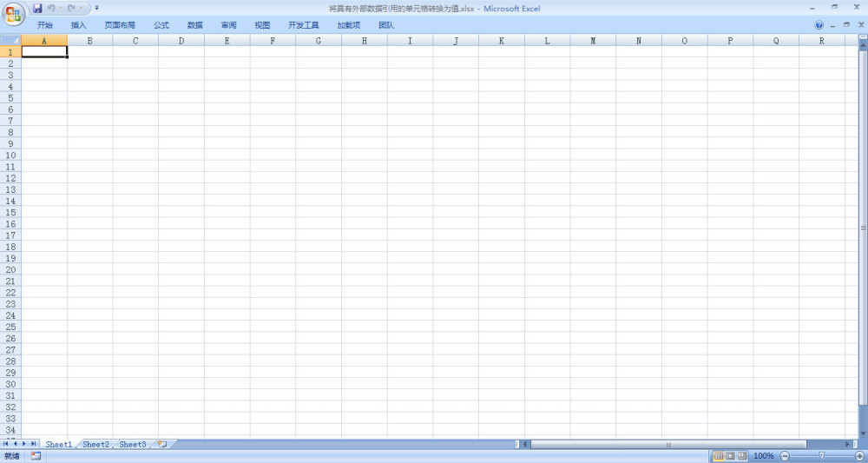This screenshot has width=868, height=463.
Task: Select column R header
Action: pos(821,41)
